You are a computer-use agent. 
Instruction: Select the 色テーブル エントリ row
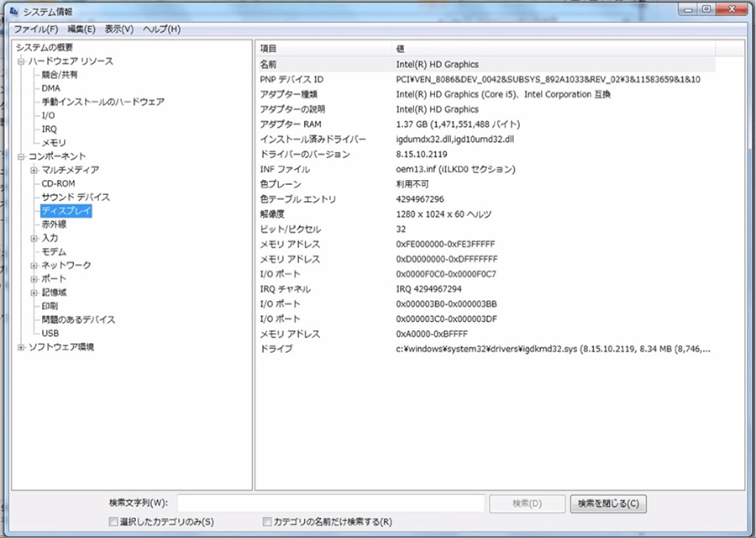tap(486, 198)
